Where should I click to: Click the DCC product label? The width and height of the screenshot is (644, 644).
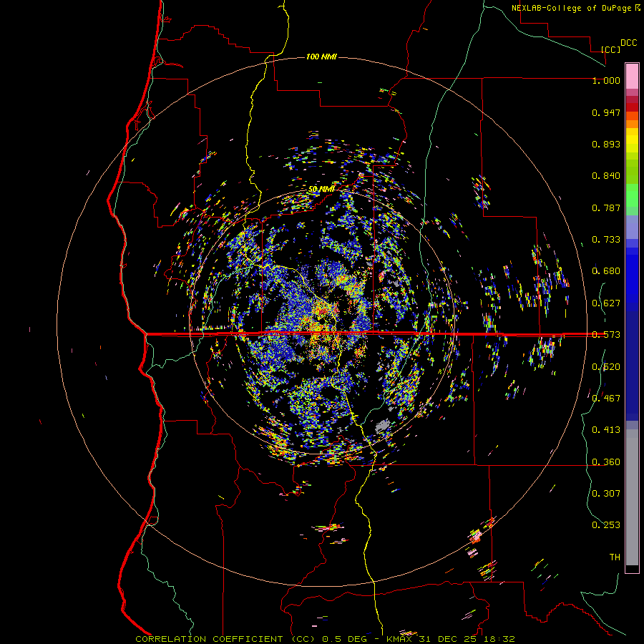pos(628,43)
